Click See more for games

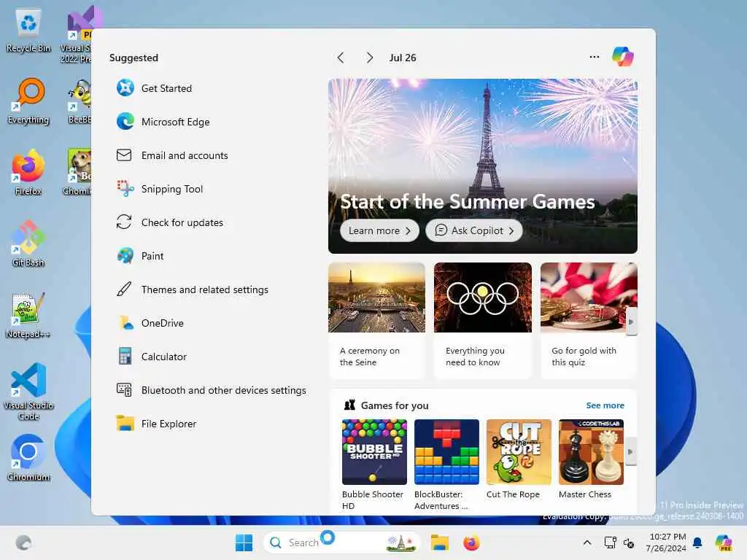click(x=605, y=405)
